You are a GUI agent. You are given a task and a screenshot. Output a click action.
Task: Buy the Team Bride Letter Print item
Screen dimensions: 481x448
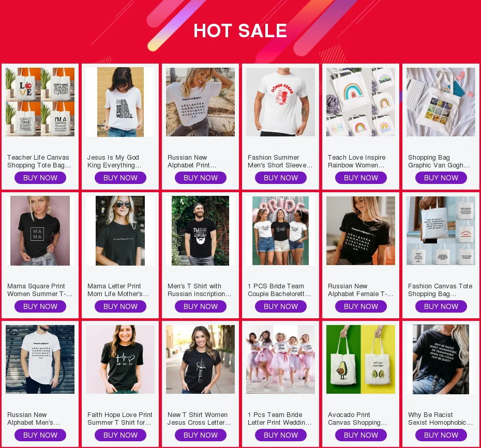click(x=280, y=435)
